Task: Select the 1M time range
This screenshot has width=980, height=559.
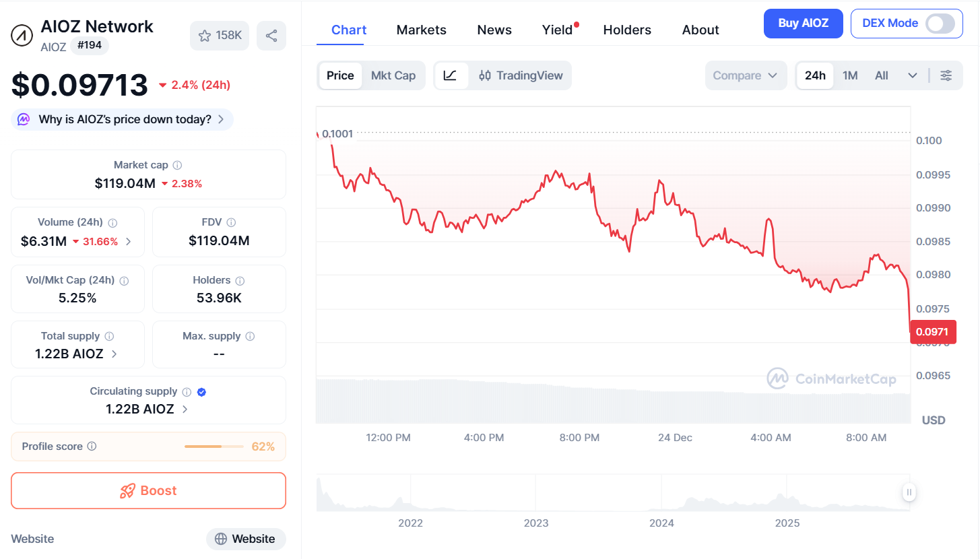Action: pos(850,75)
